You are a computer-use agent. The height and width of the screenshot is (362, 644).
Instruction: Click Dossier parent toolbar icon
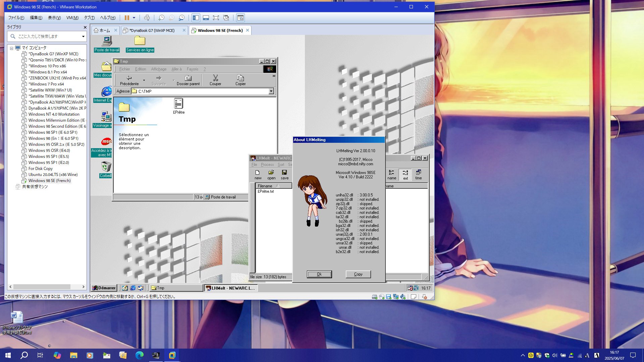pos(188,80)
